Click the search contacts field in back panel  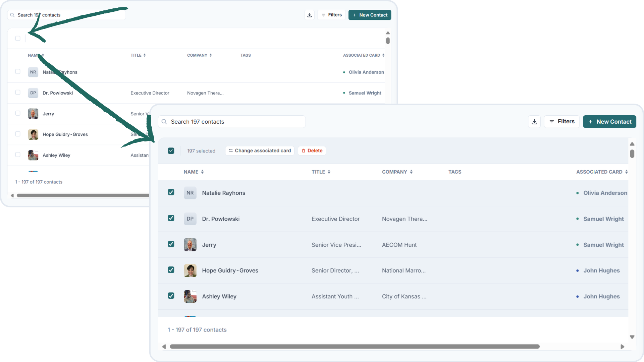click(66, 15)
